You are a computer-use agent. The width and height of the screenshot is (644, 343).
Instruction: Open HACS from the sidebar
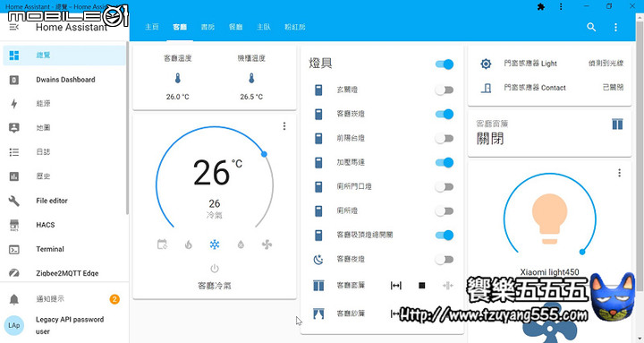pyautogui.click(x=64, y=225)
